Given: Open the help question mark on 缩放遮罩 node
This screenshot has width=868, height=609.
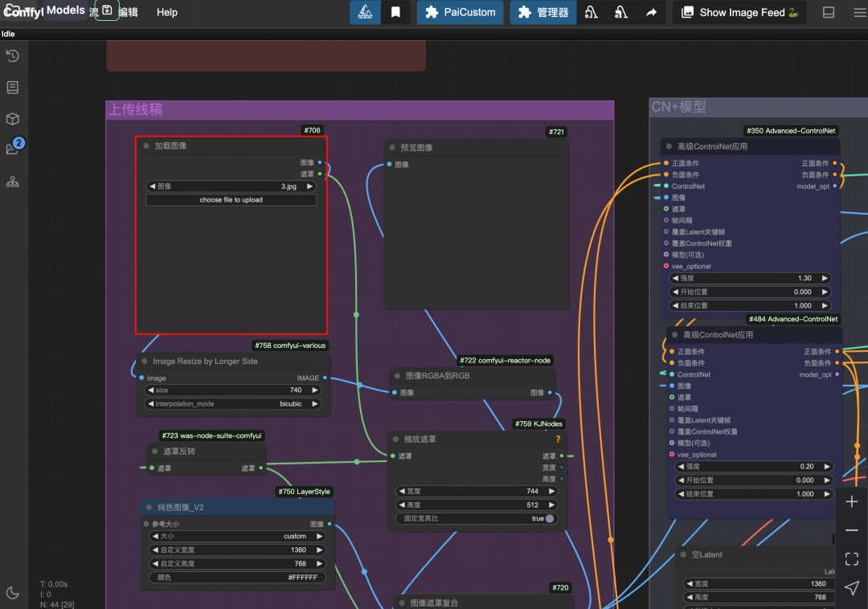Looking at the screenshot, I should coord(558,439).
